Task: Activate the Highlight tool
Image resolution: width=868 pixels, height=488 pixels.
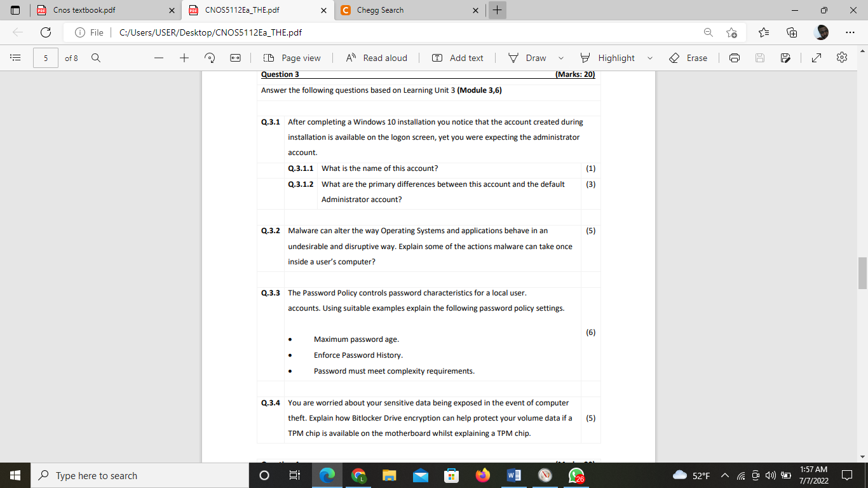Action: point(607,58)
